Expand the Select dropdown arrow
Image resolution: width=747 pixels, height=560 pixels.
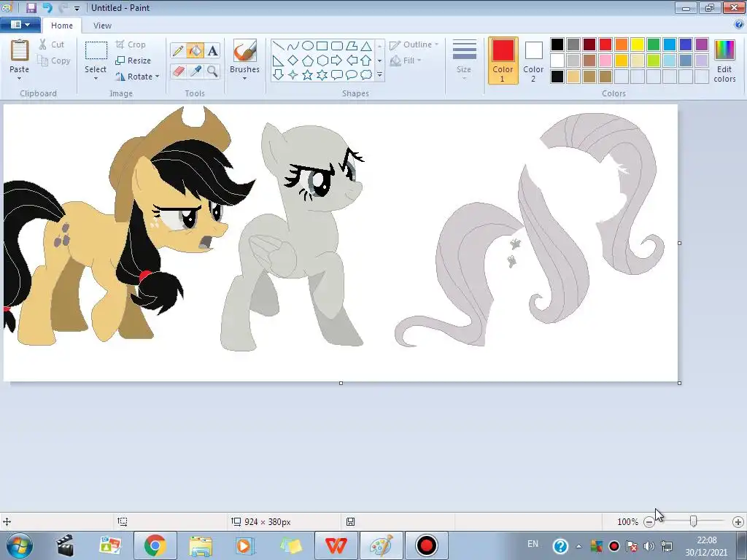(96, 78)
